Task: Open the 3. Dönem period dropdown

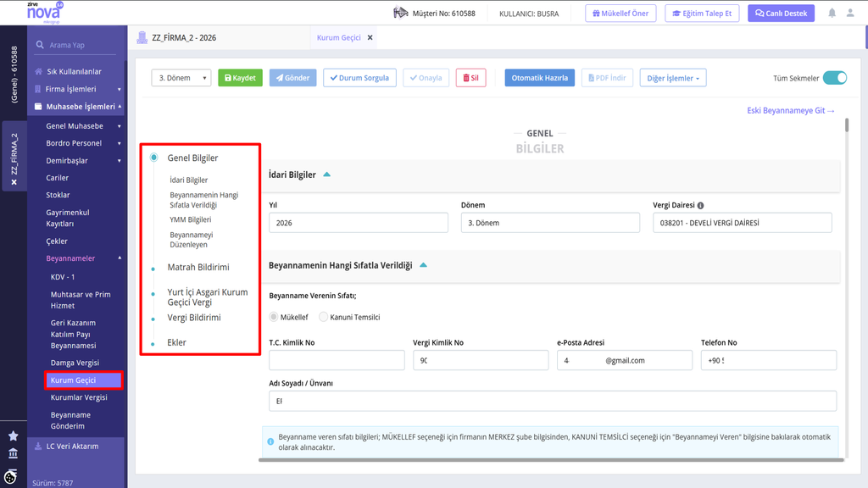Action: tap(181, 78)
